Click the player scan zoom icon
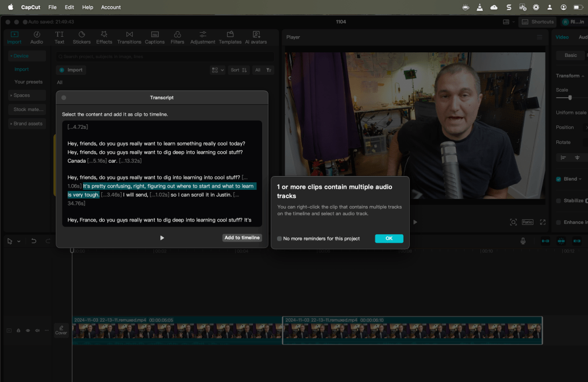 [513, 222]
